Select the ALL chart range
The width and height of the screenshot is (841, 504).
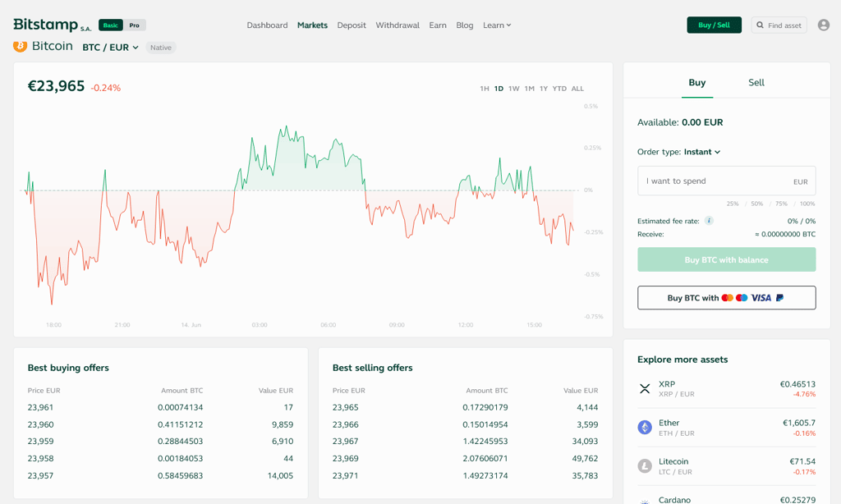tap(577, 89)
